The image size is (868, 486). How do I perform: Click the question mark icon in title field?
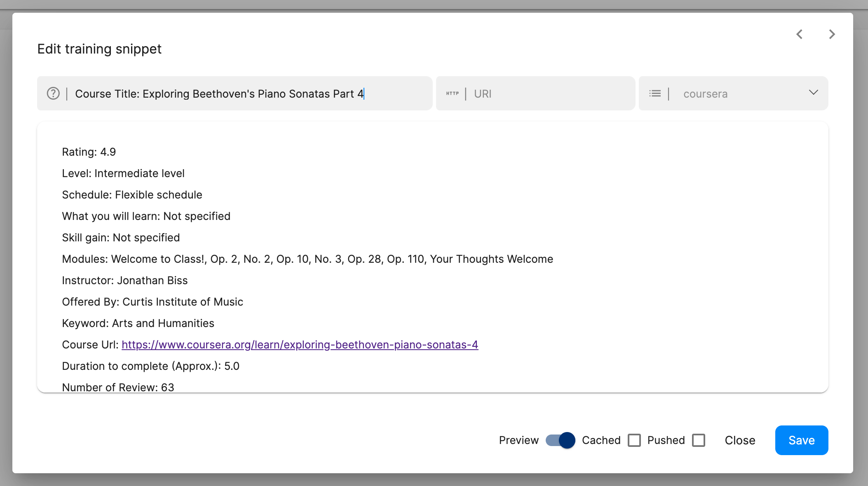tap(53, 93)
